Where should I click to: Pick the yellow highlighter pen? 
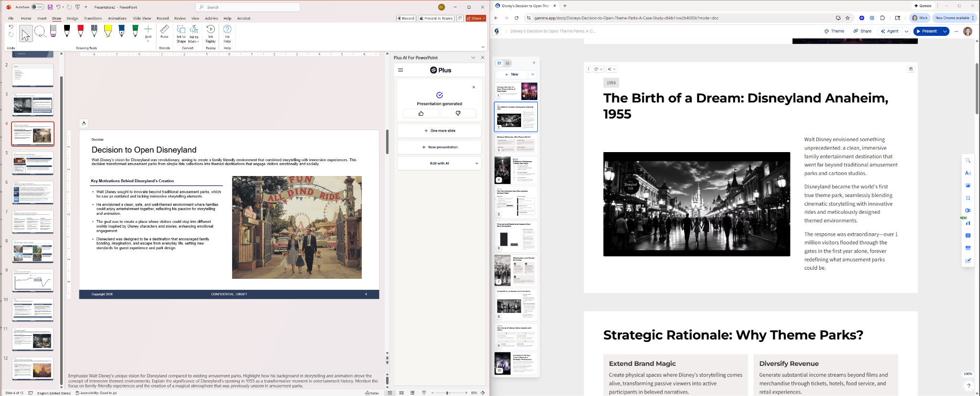(108, 32)
